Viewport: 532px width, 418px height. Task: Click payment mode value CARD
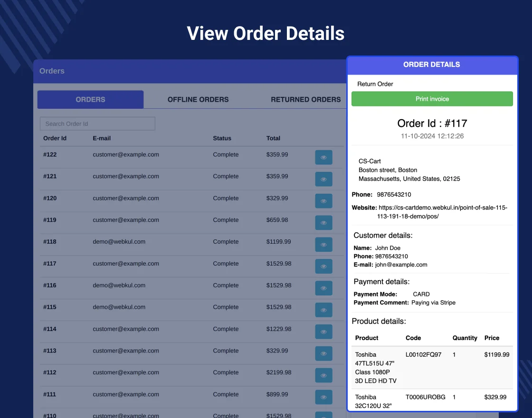tap(421, 294)
